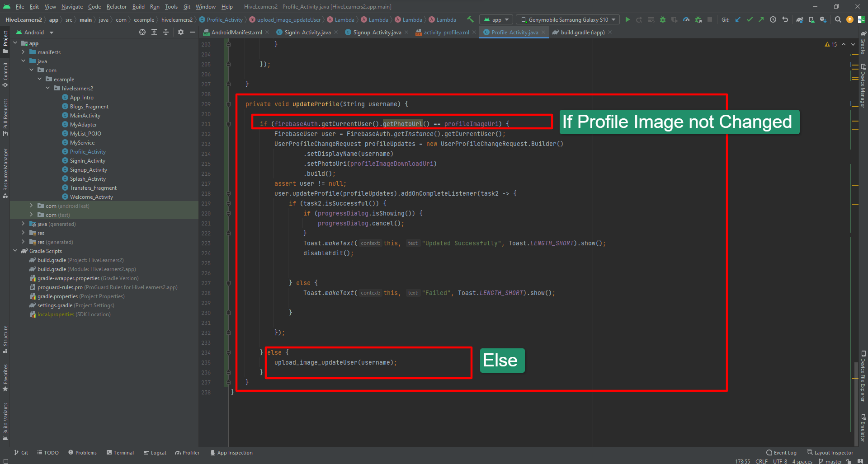Open the Build menu

(x=138, y=6)
